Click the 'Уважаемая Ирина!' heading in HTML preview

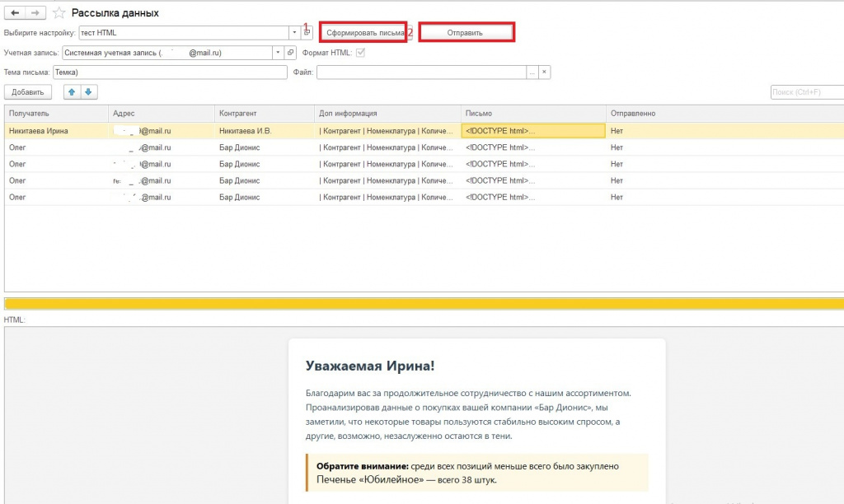(370, 366)
